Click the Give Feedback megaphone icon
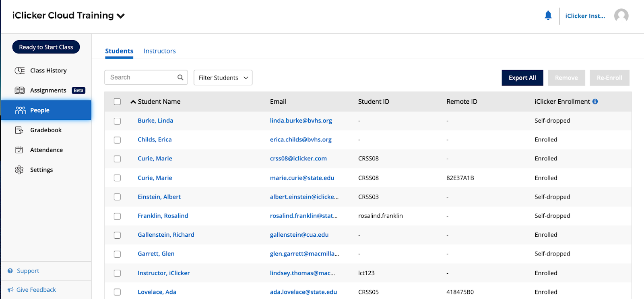 [10, 290]
